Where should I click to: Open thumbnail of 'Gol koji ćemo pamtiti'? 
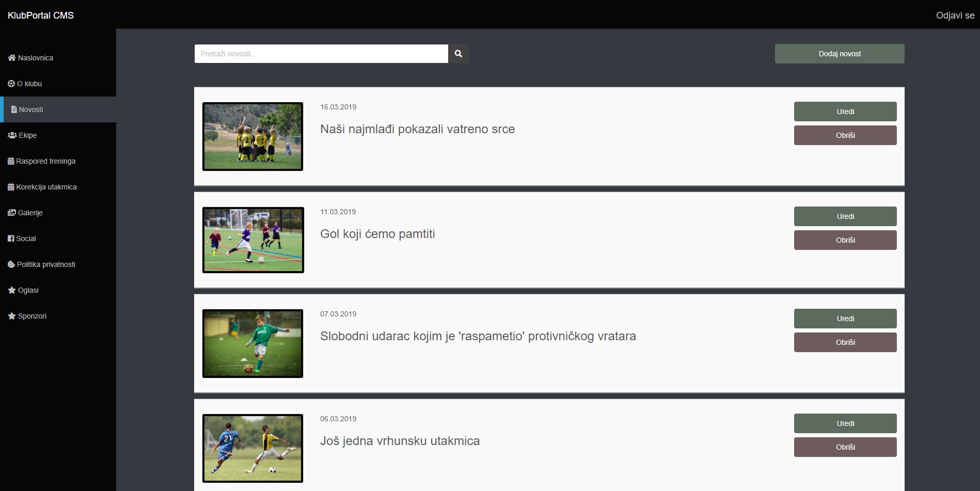(x=253, y=240)
